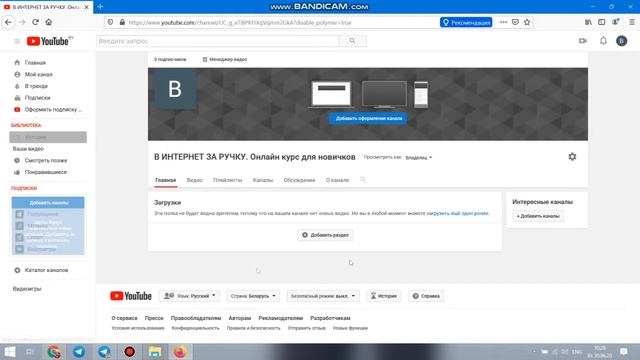The image size is (640, 360).
Task: Switch to the Каналы channel tab
Action: pos(262,180)
